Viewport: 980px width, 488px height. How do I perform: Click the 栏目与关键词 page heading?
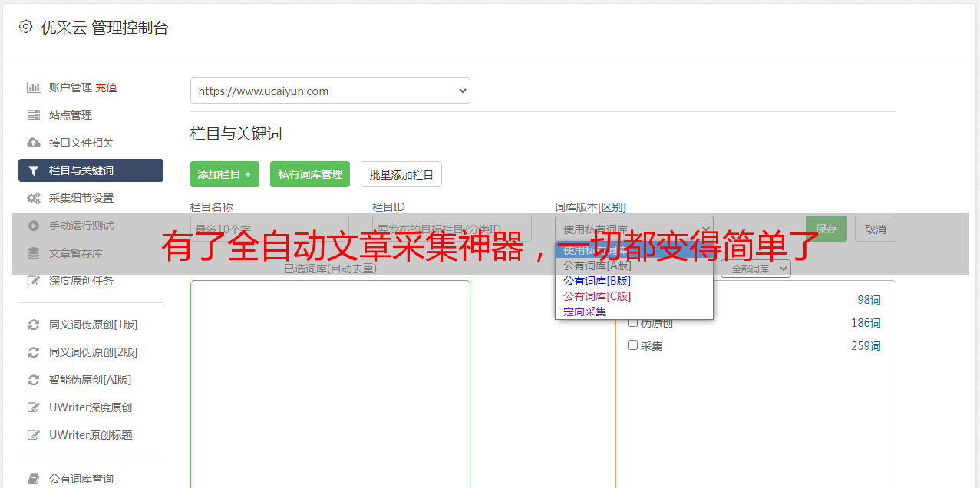click(236, 134)
